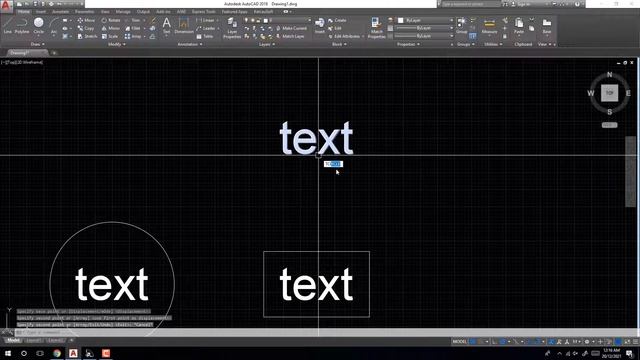Expand the Utilities panel
The width and height of the screenshot is (640, 360).
(493, 44)
